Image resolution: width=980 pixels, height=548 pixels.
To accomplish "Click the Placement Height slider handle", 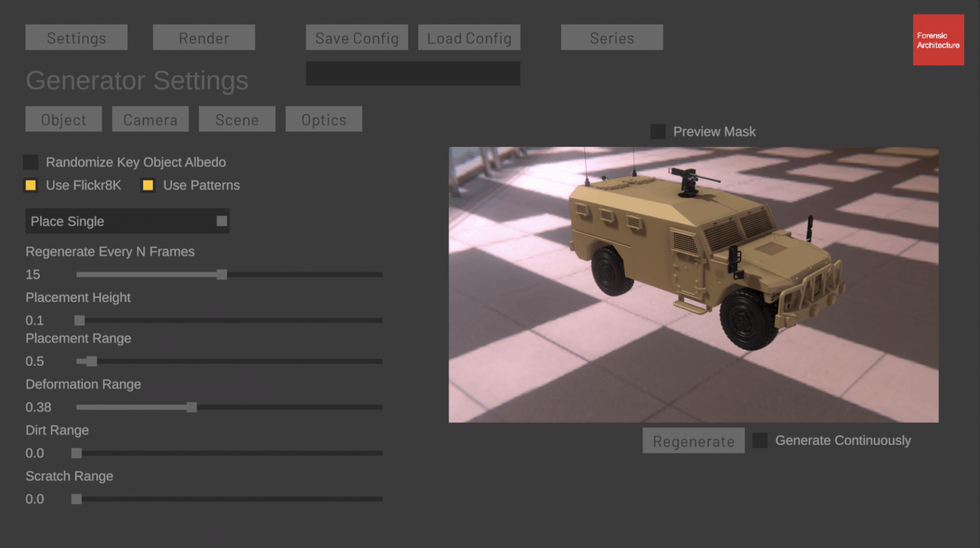I will pos(80,320).
